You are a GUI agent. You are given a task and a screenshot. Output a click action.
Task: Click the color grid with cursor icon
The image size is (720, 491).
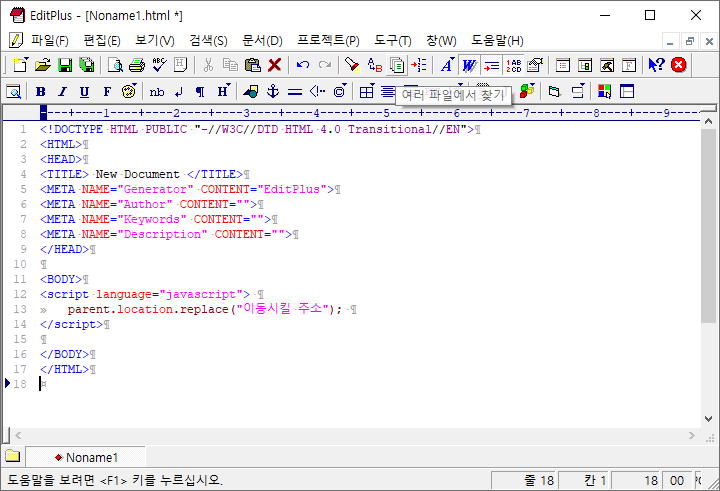click(x=605, y=92)
